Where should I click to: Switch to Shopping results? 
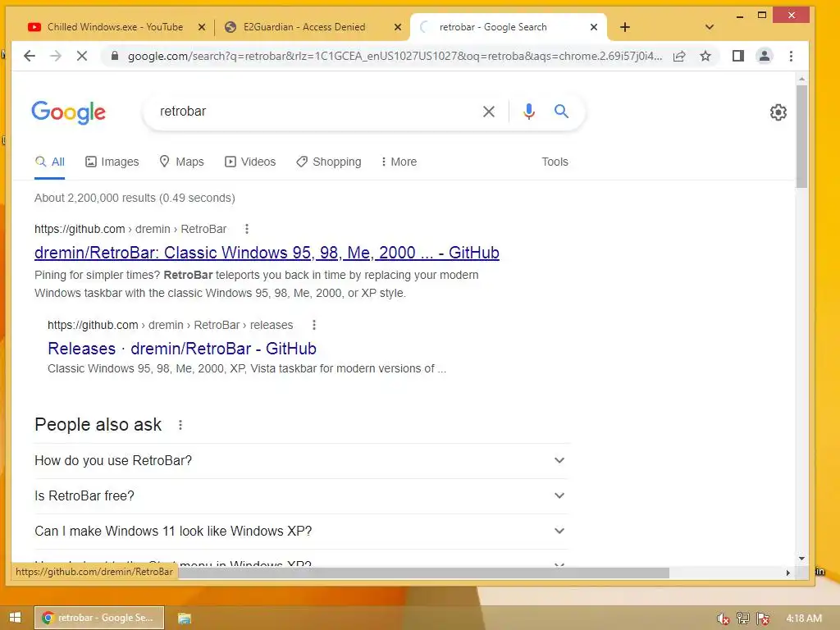[329, 162]
